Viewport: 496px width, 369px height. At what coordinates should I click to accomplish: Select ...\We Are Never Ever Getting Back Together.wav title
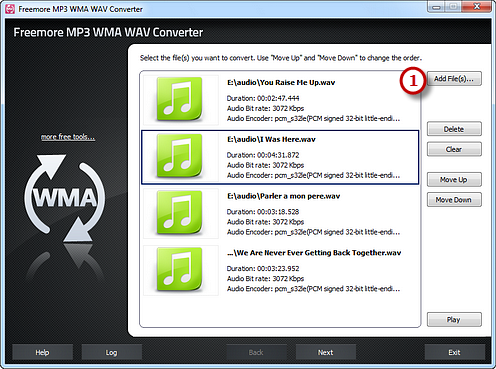[x=314, y=253]
